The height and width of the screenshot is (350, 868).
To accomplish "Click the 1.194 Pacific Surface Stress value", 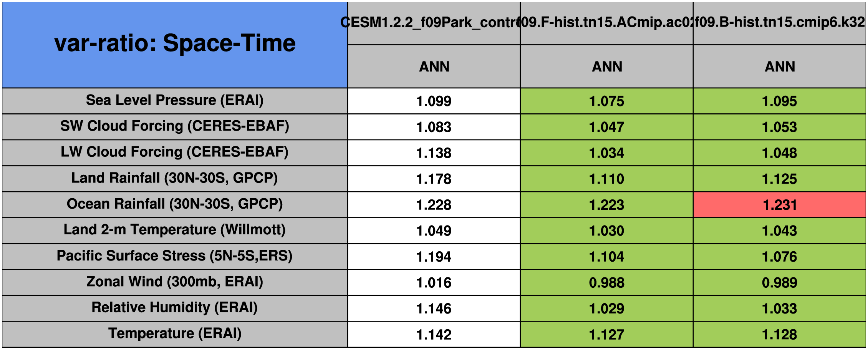I will (434, 257).
